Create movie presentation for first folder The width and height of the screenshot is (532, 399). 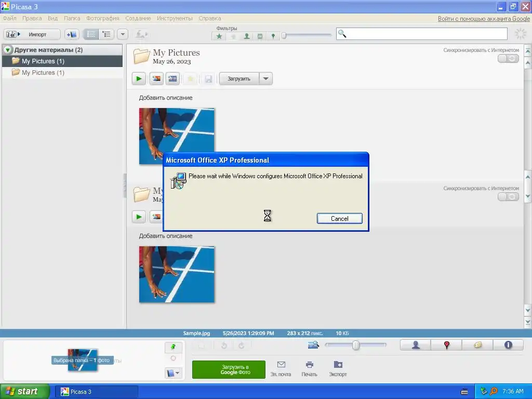[x=172, y=79]
